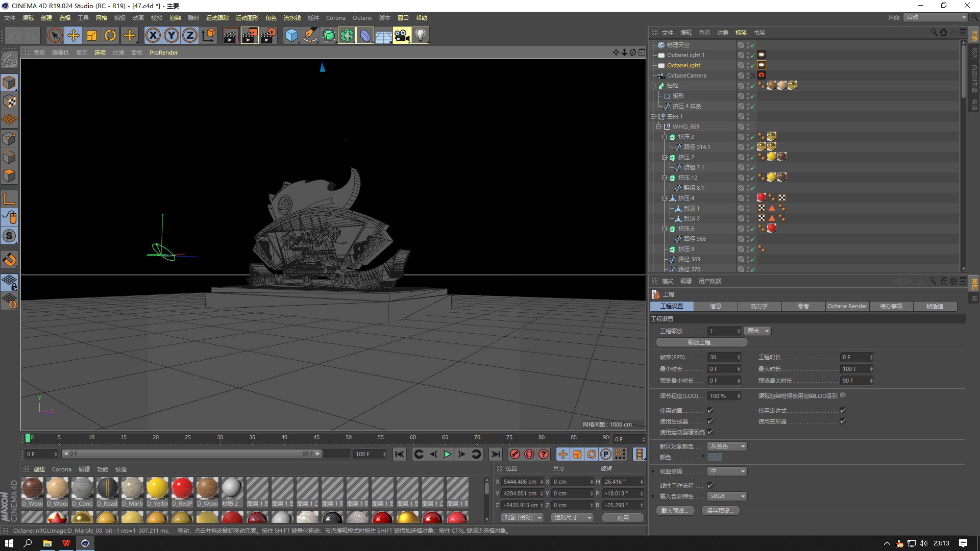
Task: Add a Cube primitive object
Action: click(291, 35)
